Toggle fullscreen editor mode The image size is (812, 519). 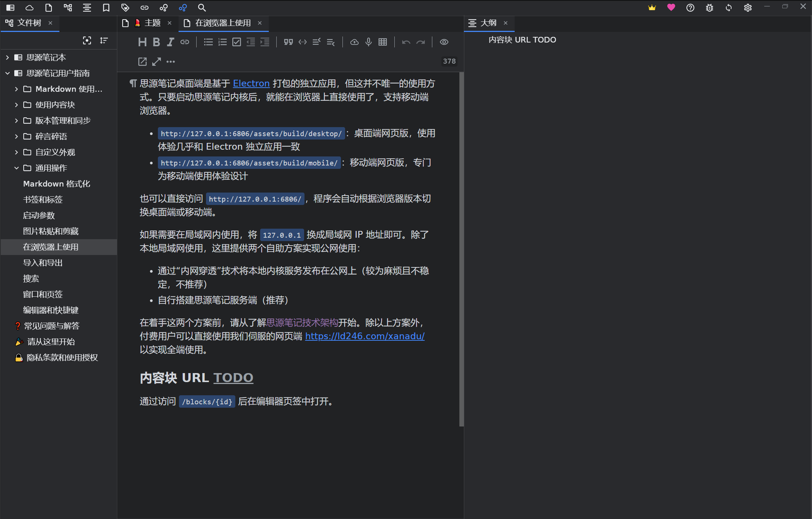coord(156,62)
